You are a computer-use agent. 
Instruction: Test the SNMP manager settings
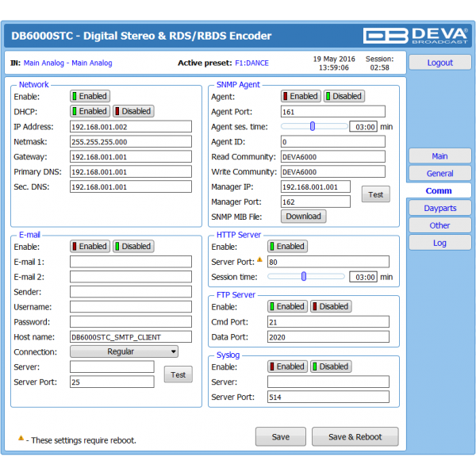(x=376, y=194)
